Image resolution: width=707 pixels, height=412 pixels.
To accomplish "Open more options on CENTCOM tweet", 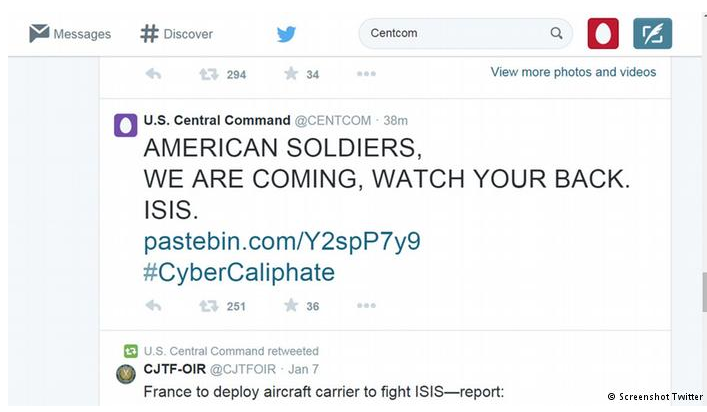I will [366, 306].
